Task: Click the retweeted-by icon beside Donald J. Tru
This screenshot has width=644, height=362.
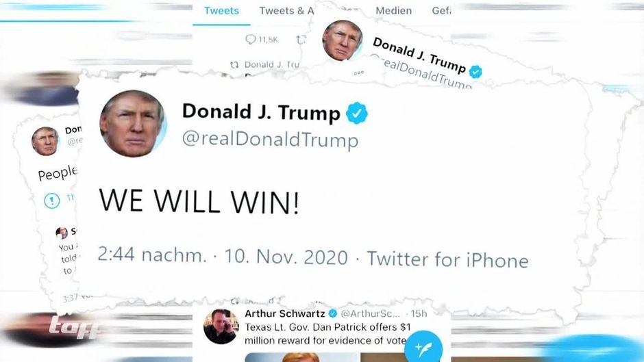Action: point(234,64)
